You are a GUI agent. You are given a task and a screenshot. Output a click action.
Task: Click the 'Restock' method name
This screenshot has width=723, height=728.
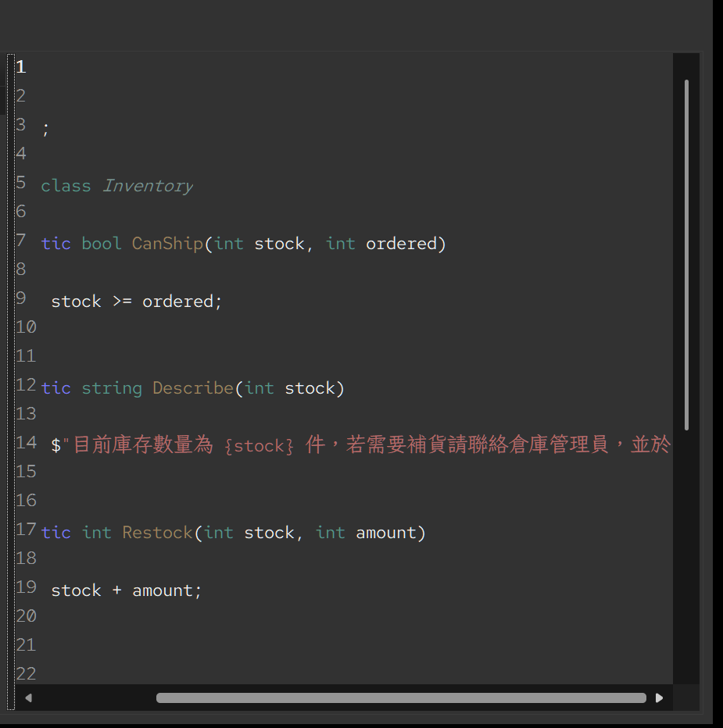coord(158,533)
